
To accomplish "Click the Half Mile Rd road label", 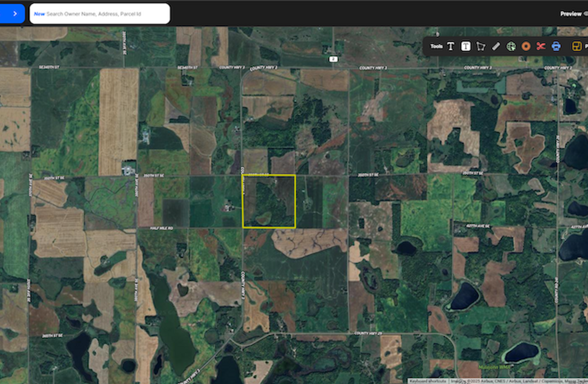I will pos(161,228).
